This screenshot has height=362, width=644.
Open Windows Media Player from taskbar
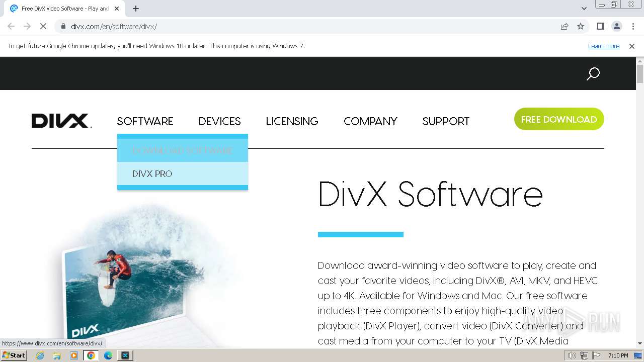tap(74, 355)
